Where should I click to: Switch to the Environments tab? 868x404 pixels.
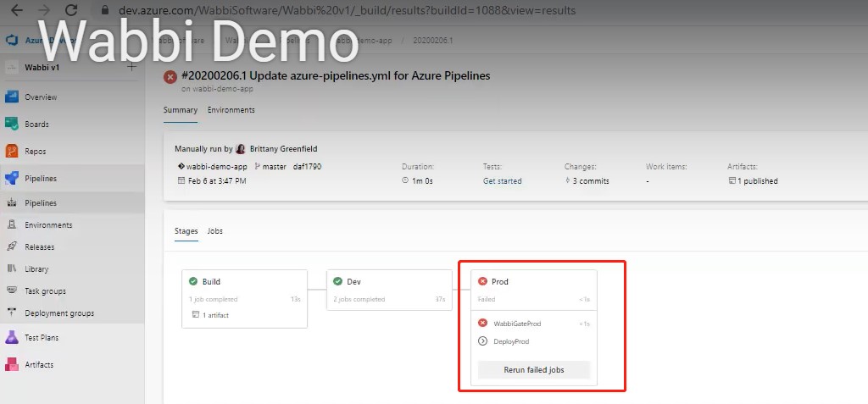point(231,110)
